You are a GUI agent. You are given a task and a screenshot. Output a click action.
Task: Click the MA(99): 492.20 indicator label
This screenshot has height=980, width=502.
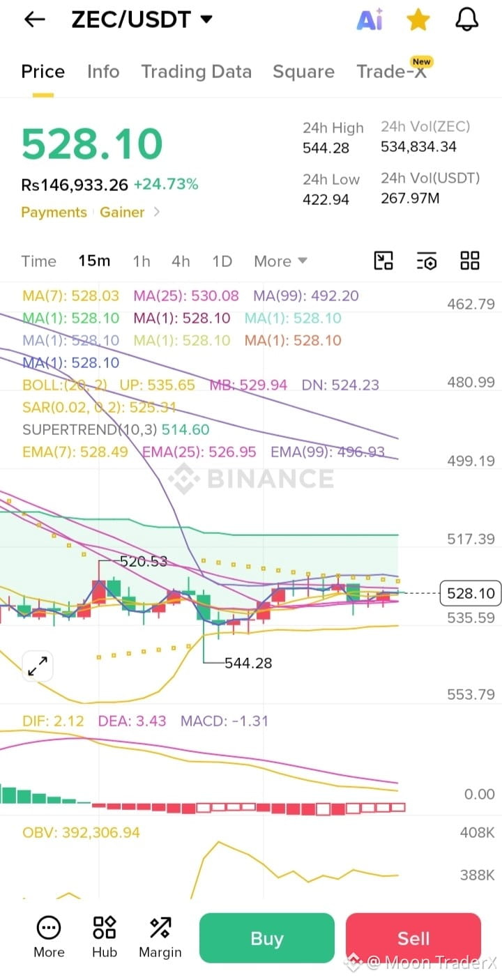306,296
